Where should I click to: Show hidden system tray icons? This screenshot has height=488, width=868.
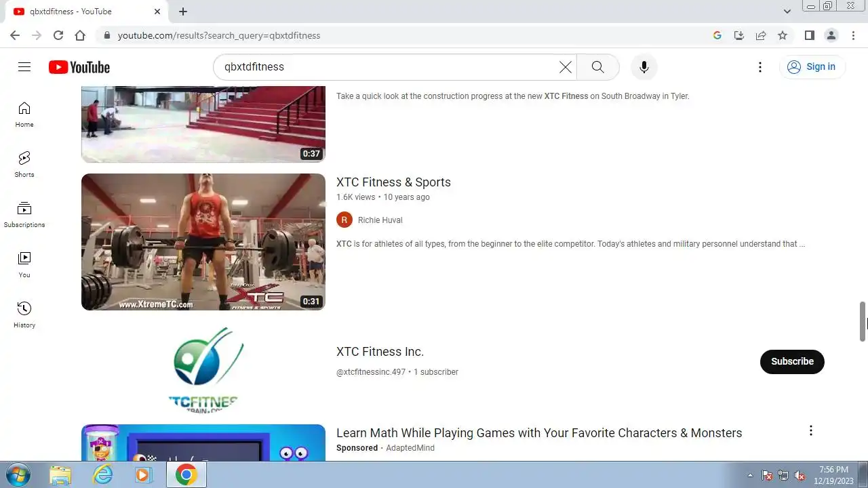tap(750, 475)
